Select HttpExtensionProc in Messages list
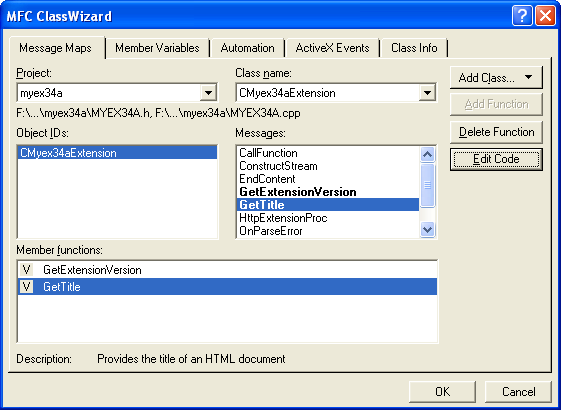The image size is (561, 410). (327, 218)
